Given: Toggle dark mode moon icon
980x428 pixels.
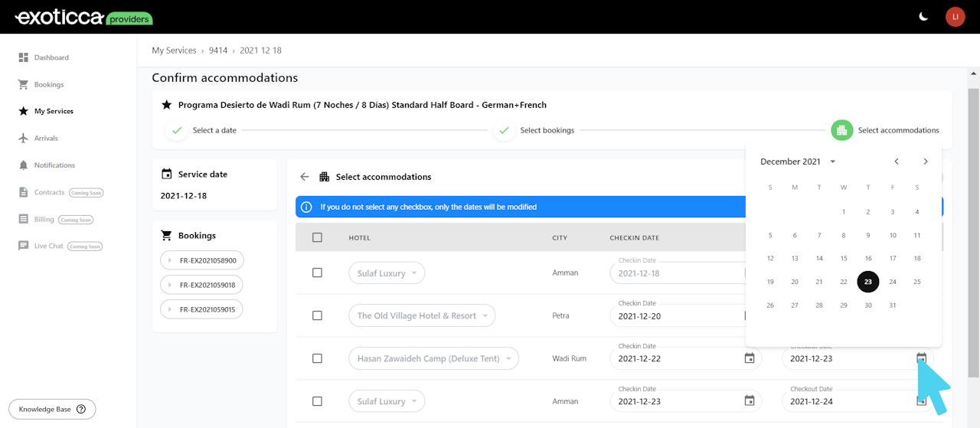Looking at the screenshot, I should [x=923, y=17].
